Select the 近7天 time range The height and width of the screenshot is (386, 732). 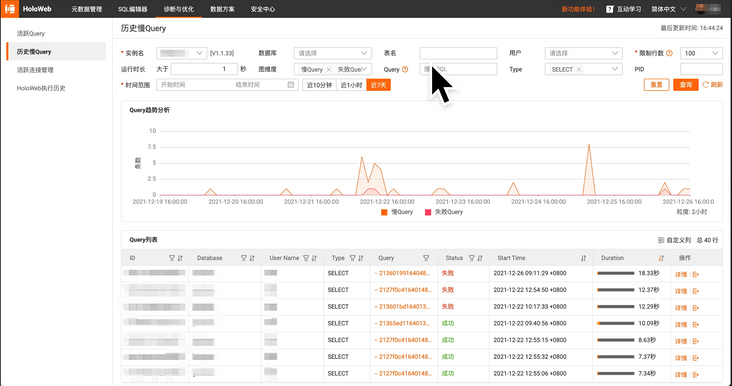click(379, 85)
